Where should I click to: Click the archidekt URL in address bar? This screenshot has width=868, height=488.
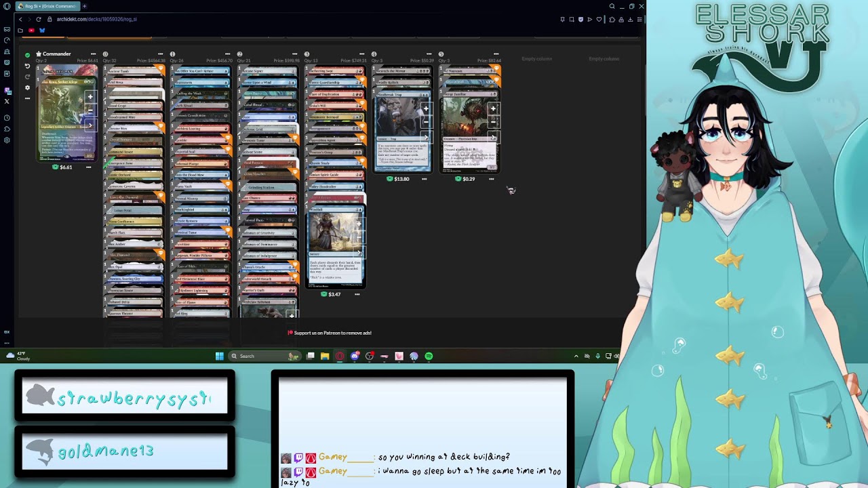(x=97, y=19)
